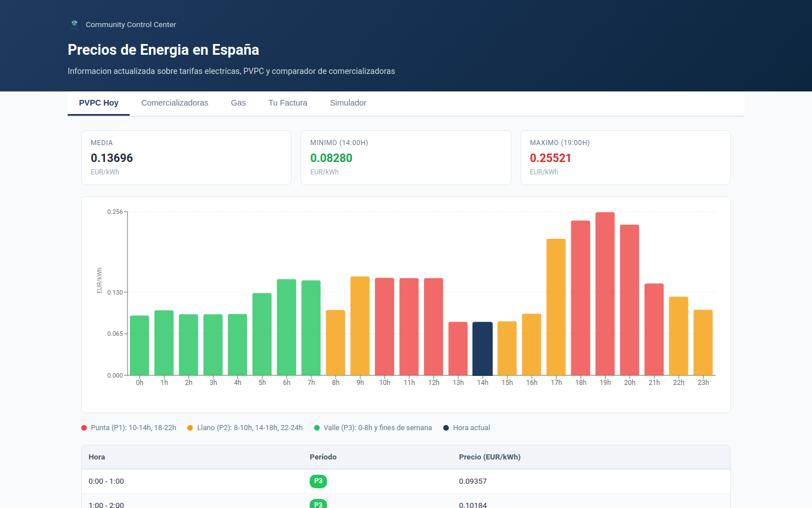Go to the Tu Factura tab

pos(288,103)
